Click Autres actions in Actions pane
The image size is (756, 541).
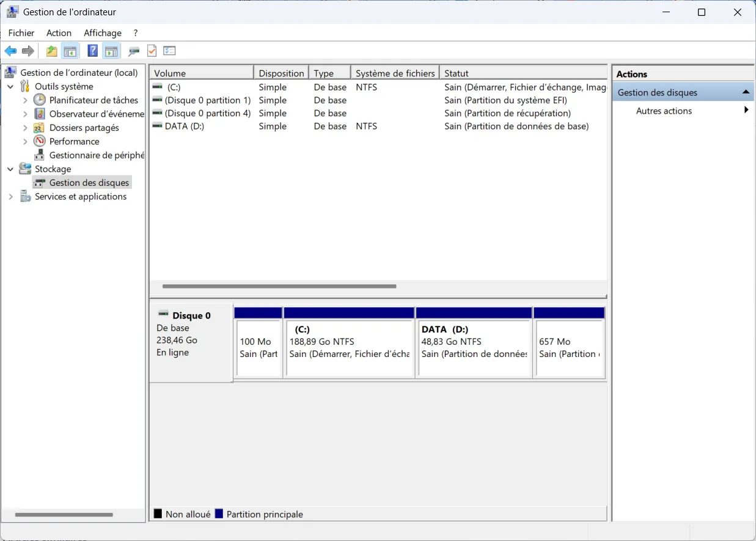coord(664,111)
